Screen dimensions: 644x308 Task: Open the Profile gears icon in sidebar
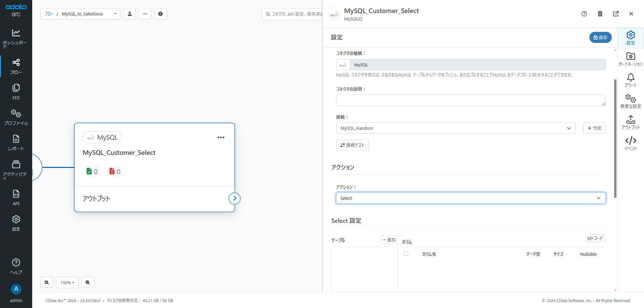(16, 113)
